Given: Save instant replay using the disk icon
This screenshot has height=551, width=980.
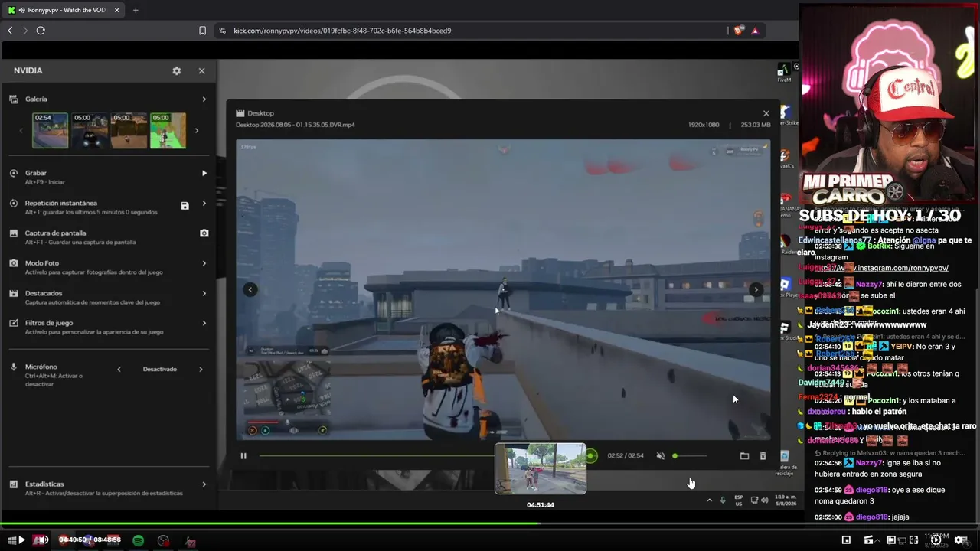Looking at the screenshot, I should 185,206.
